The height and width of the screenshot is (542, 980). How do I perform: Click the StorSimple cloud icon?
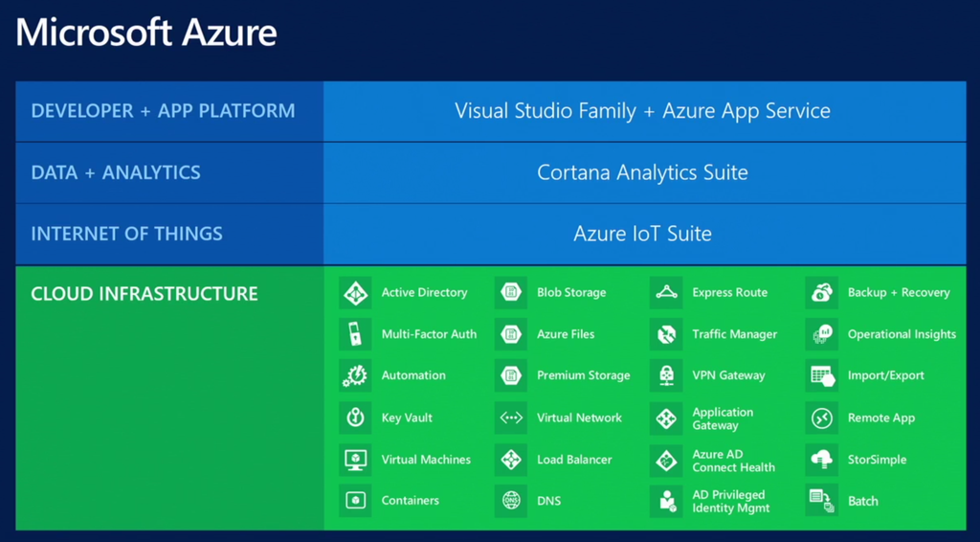pyautogui.click(x=821, y=460)
